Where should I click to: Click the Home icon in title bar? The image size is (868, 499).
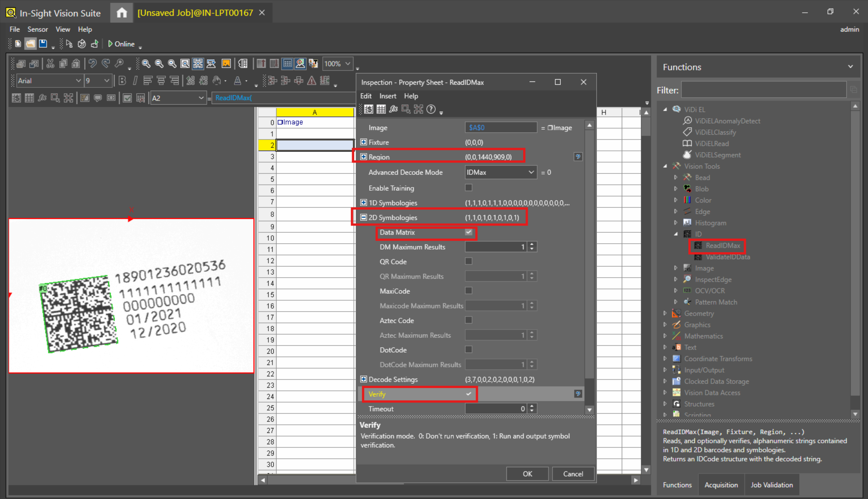[122, 13]
